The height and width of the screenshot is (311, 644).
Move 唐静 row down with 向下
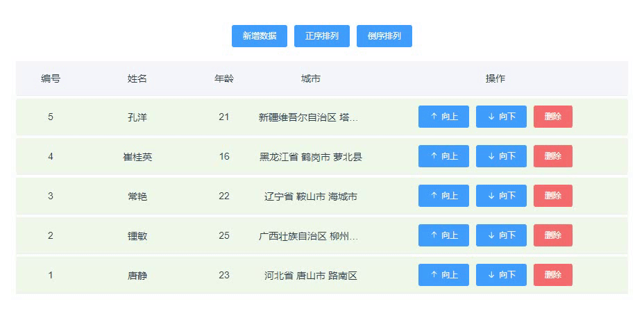(501, 275)
